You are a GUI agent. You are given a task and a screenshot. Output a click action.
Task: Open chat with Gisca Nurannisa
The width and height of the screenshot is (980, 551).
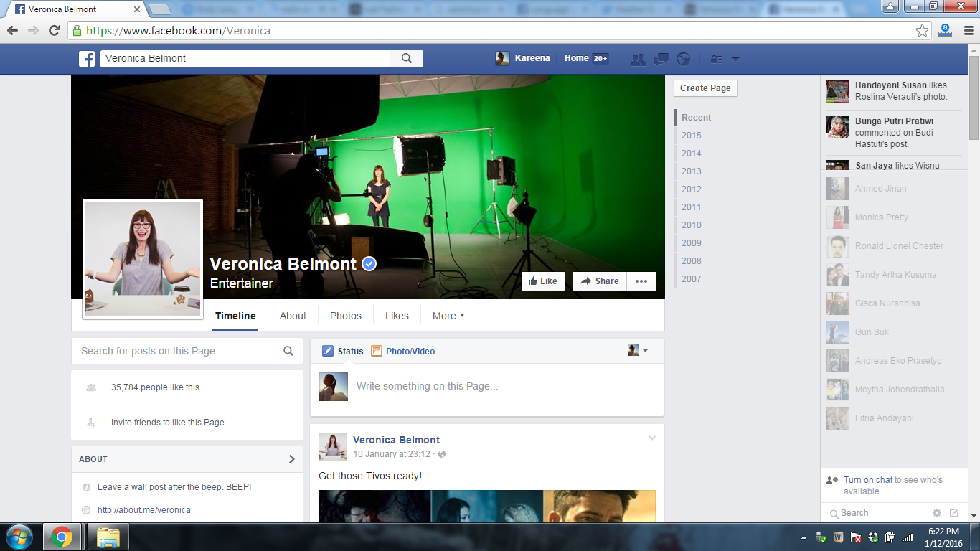coord(894,303)
